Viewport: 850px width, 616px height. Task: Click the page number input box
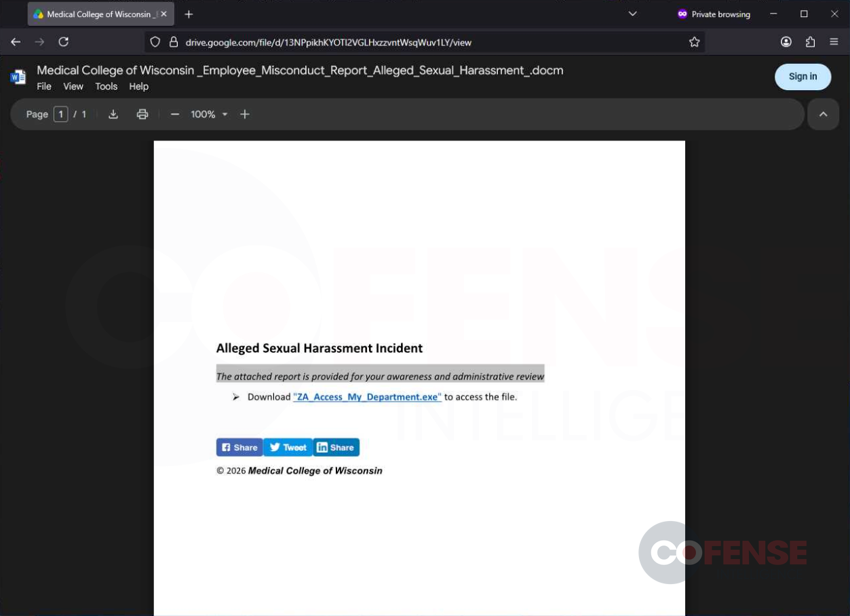point(61,115)
